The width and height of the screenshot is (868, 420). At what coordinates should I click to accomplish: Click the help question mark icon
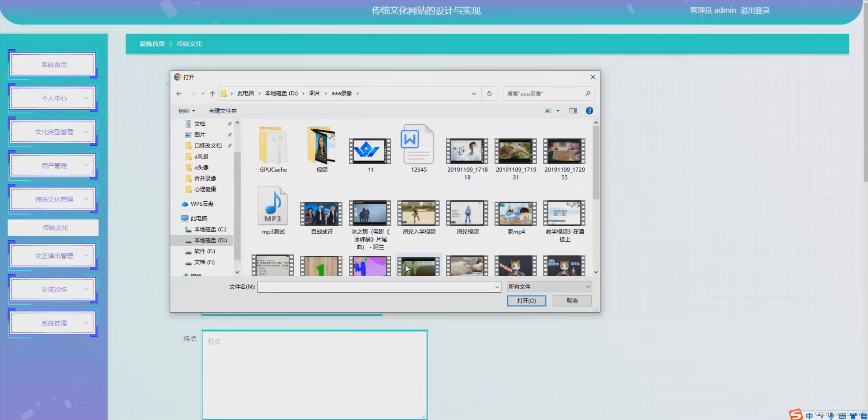pyautogui.click(x=589, y=111)
